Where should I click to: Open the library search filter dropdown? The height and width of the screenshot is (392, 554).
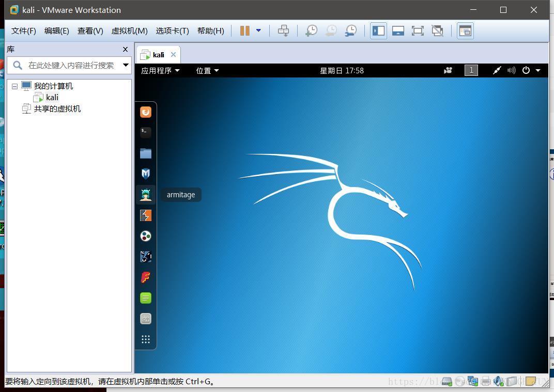point(126,65)
